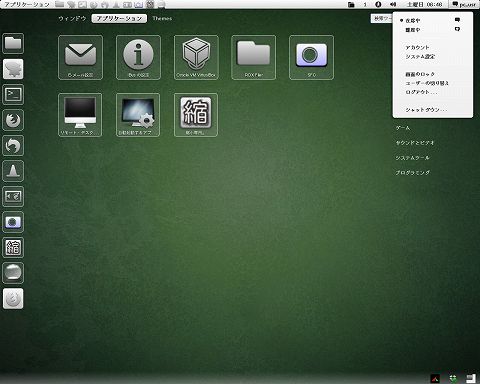Open the pc.usr user menu in the top panel
The image size is (480, 384).
(x=464, y=4)
